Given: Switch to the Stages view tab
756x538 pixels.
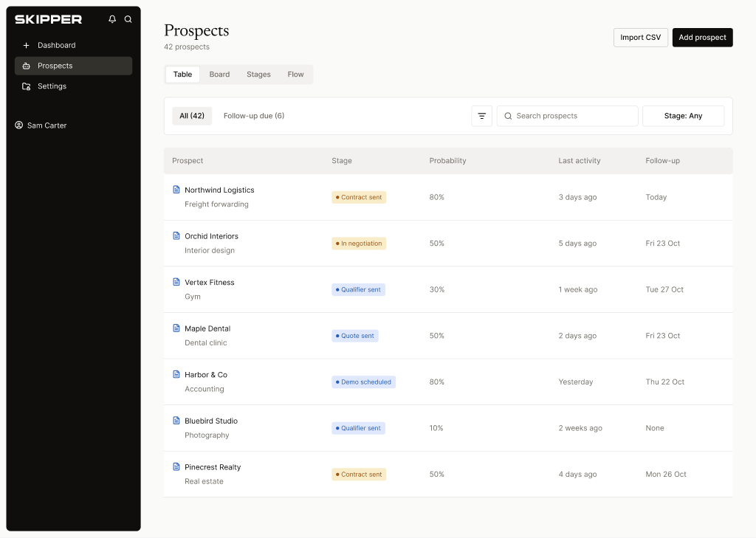Looking at the screenshot, I should (x=258, y=75).
